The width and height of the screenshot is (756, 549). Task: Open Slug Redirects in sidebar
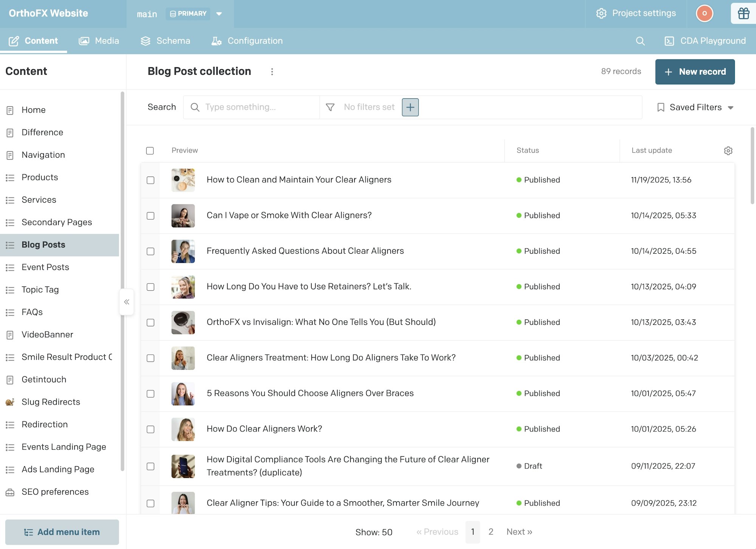(51, 402)
